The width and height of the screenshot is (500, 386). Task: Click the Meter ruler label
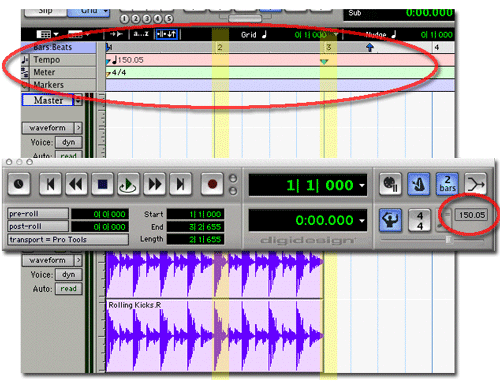pyautogui.click(x=44, y=72)
